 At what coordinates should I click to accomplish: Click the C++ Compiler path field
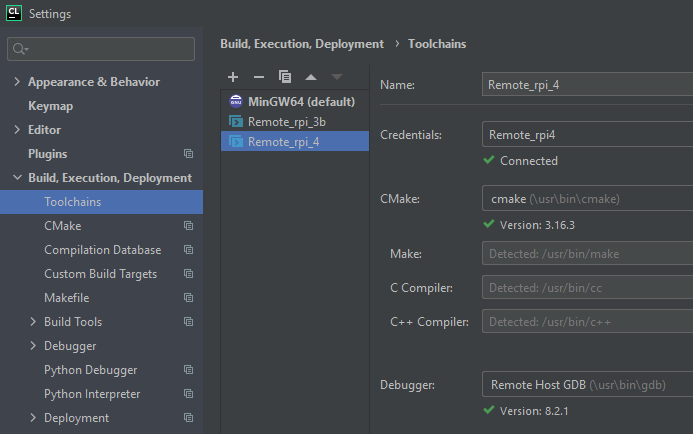[586, 322]
